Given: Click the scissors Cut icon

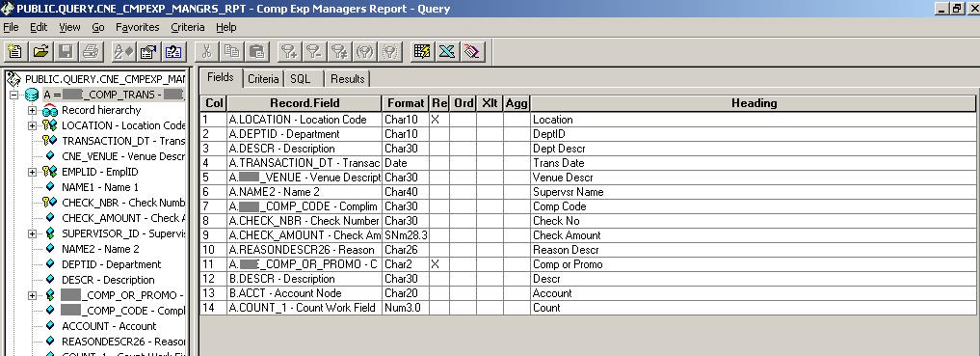Looking at the screenshot, I should coord(207,51).
